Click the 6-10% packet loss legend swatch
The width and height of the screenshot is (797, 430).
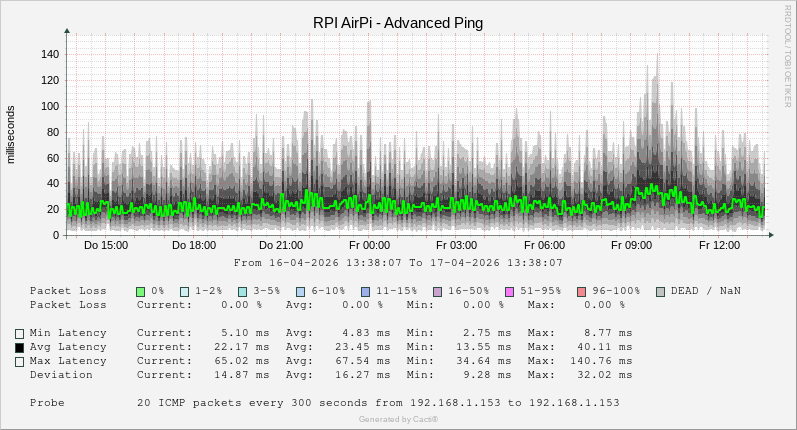pyautogui.click(x=301, y=291)
